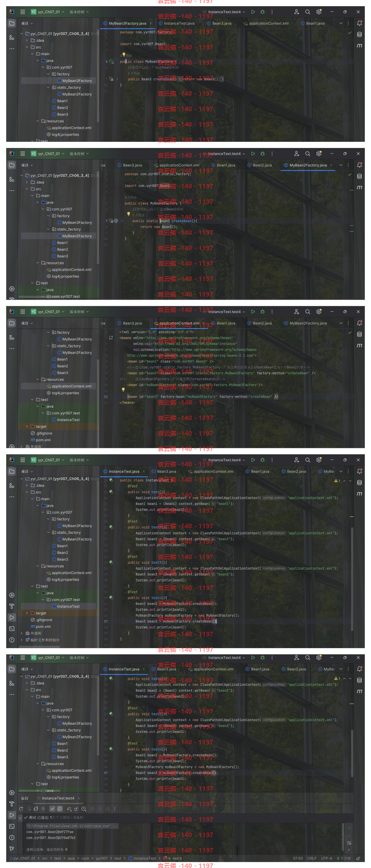Open the kebab menu in the Run toolbar
Screen dimensions: 371x868
click(115, 809)
